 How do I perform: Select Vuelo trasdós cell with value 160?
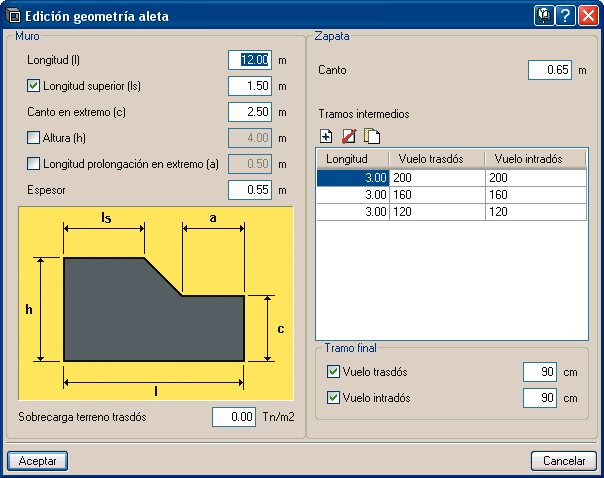437,195
